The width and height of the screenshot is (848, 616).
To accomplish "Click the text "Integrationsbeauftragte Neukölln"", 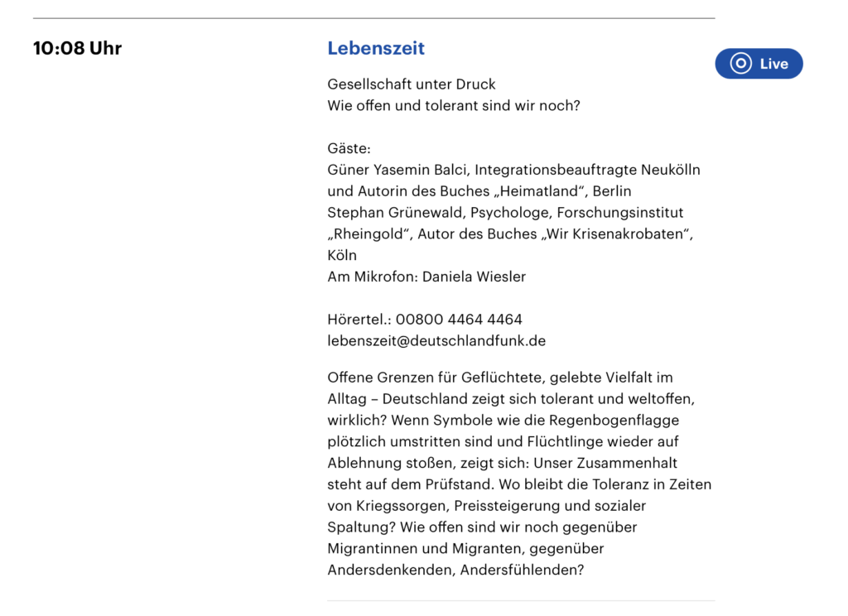I will coord(587,170).
